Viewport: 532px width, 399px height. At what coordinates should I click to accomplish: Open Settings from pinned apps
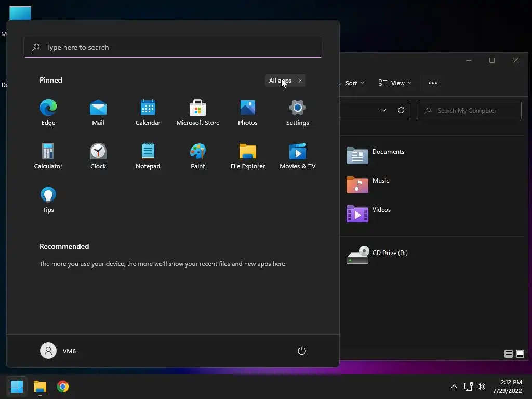click(298, 113)
